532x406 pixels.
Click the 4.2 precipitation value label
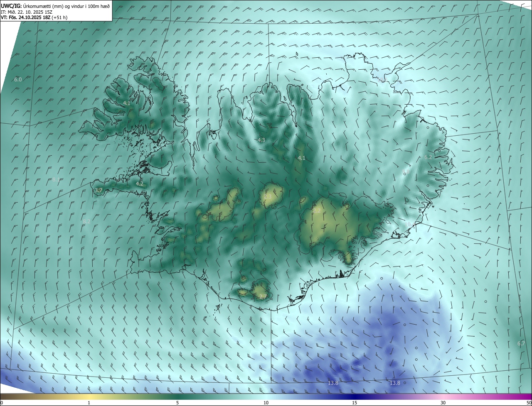click(139, 183)
